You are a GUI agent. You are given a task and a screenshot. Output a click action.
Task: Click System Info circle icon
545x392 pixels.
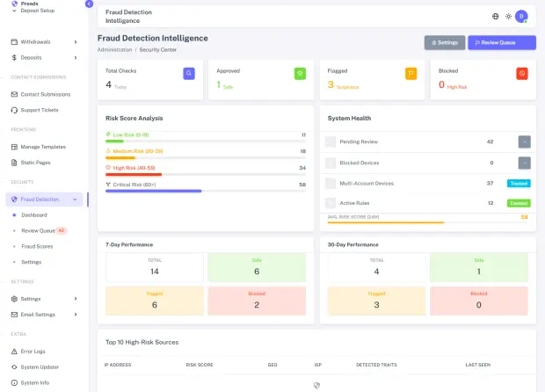point(14,382)
